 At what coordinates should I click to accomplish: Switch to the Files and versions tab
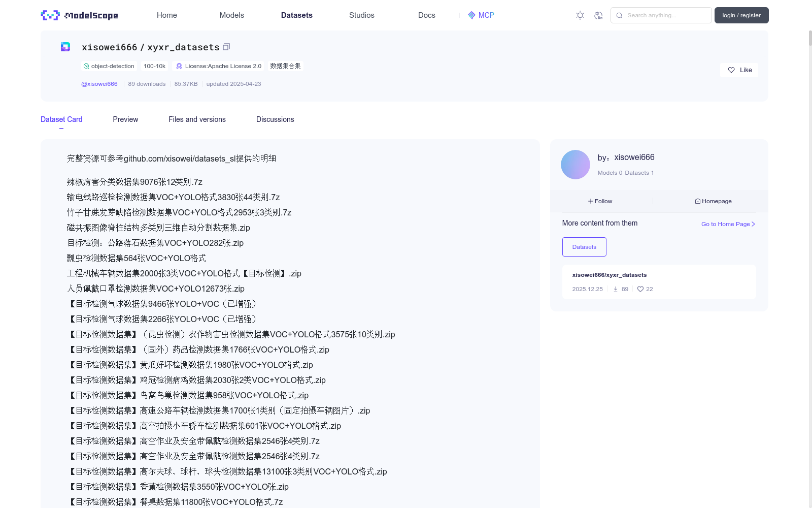click(197, 119)
